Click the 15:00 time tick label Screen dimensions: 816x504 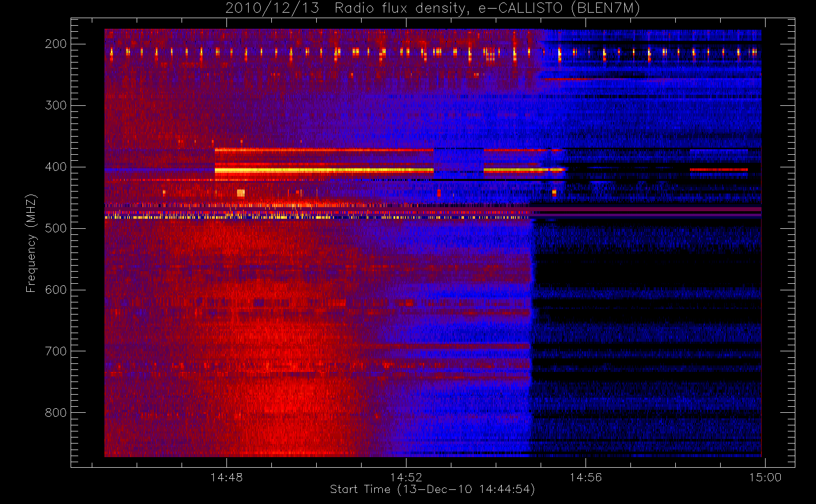tap(765, 477)
